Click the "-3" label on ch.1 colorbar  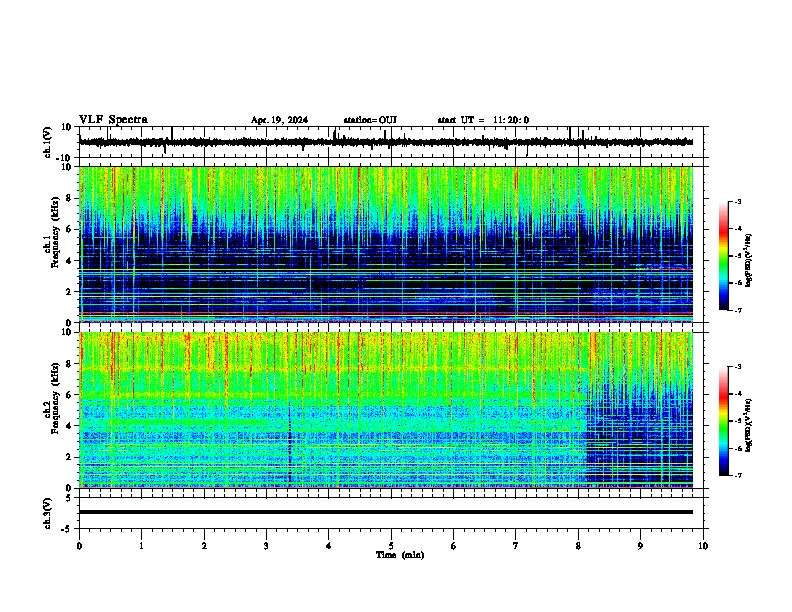point(737,201)
